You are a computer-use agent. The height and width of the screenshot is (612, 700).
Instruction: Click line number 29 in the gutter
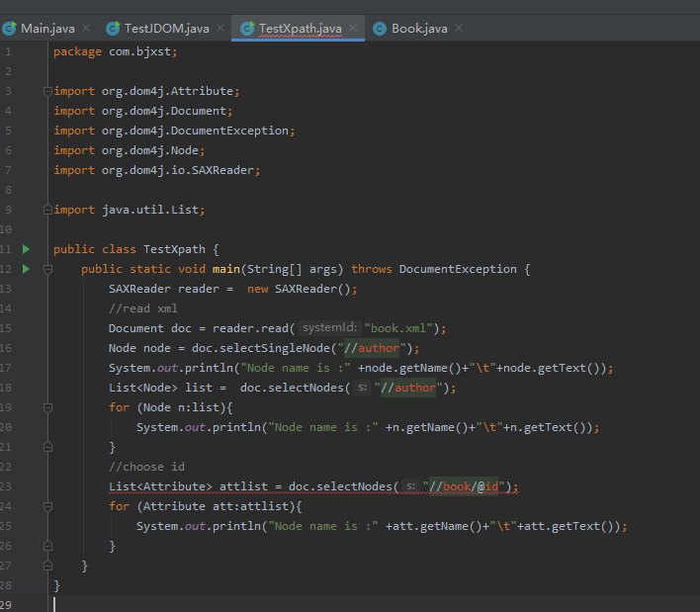(x=6, y=605)
